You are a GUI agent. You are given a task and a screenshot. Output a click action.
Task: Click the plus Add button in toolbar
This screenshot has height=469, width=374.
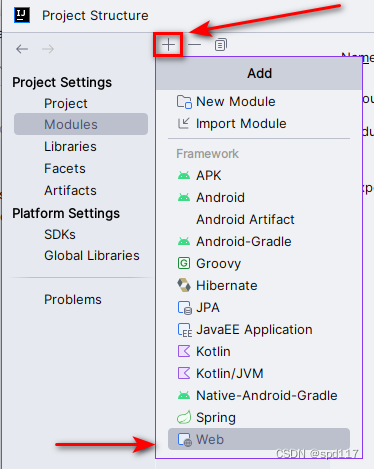point(168,45)
